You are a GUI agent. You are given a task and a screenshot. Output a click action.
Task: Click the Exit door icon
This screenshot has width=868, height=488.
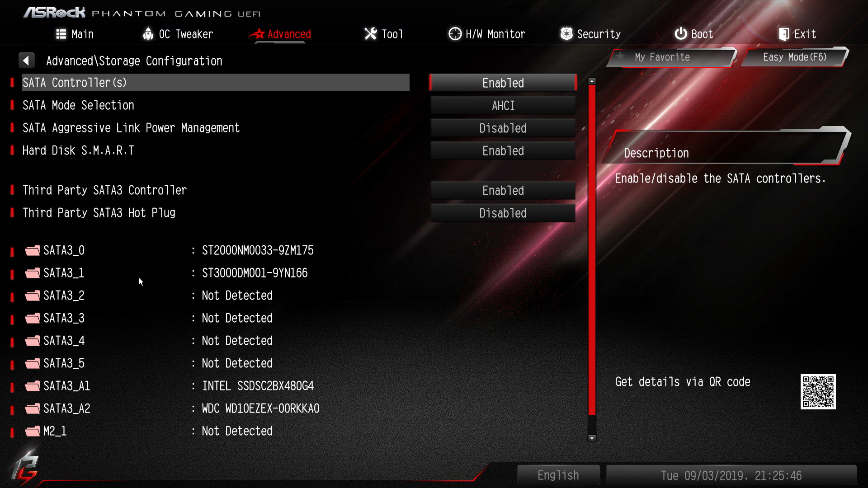pyautogui.click(x=783, y=34)
